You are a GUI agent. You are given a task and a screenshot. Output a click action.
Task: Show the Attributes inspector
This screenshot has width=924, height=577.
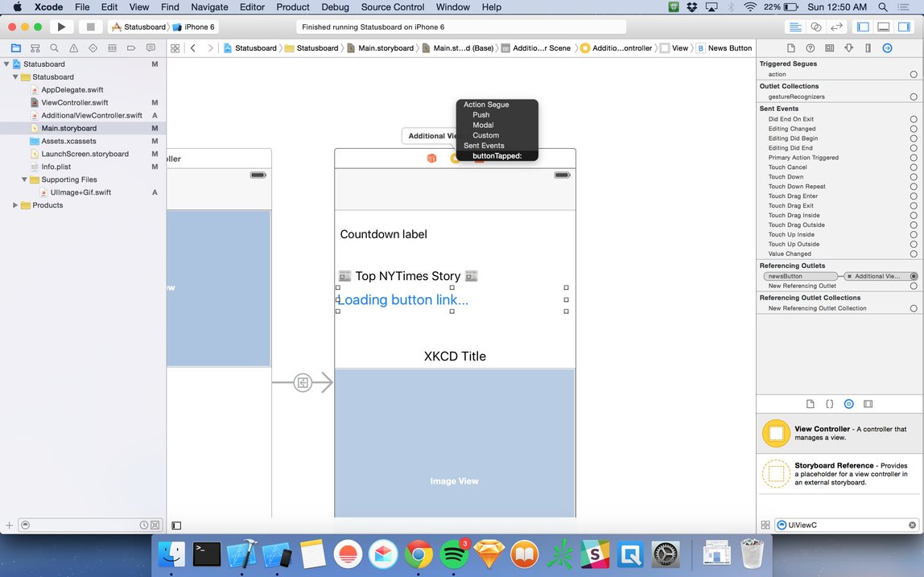pos(848,48)
